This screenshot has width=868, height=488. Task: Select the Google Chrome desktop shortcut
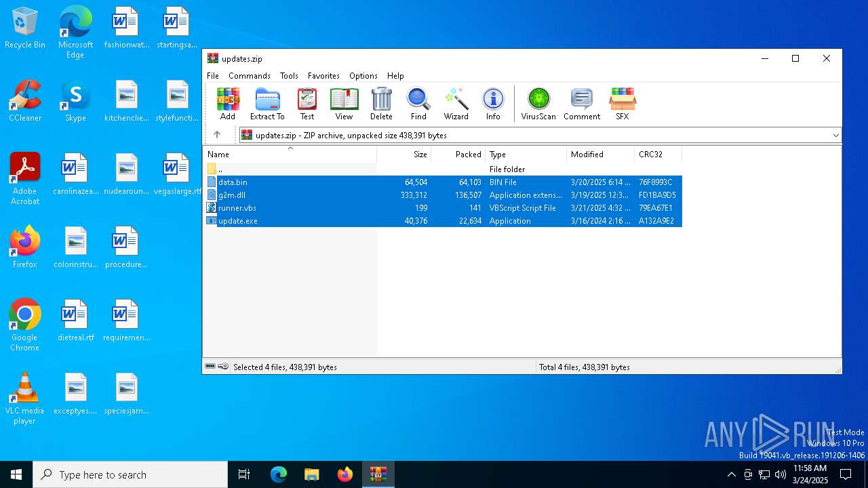pos(25,325)
